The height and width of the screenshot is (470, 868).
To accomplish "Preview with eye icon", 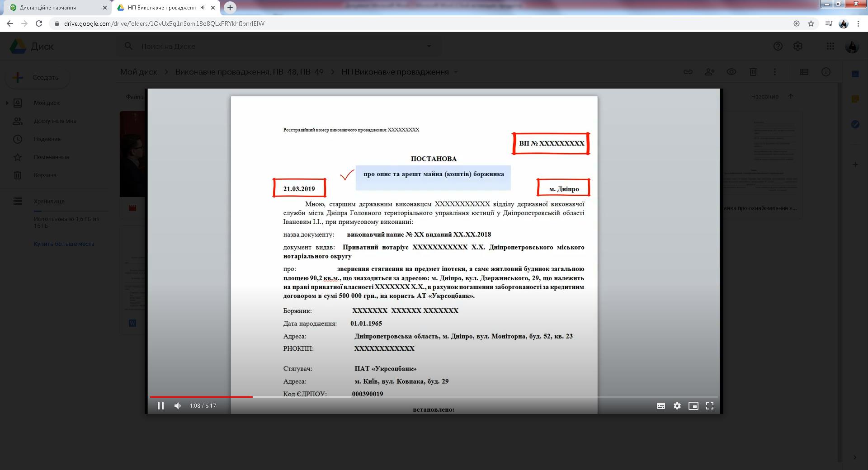I will [731, 72].
